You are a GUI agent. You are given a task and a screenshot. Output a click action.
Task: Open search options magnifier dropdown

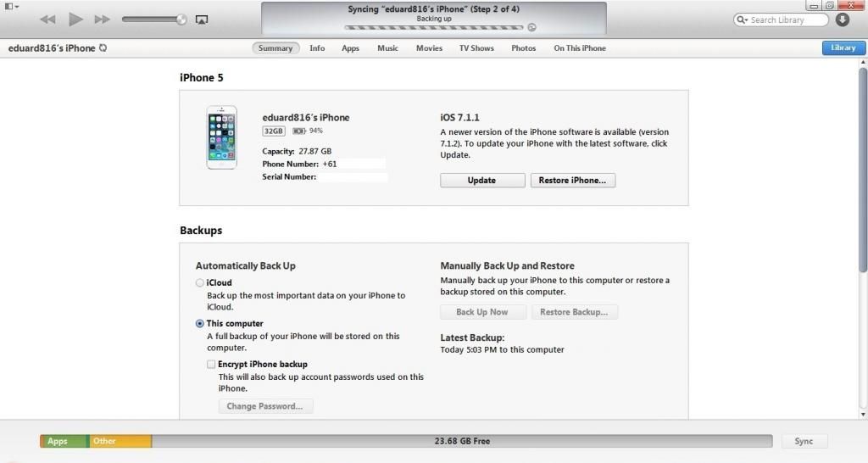pos(742,20)
